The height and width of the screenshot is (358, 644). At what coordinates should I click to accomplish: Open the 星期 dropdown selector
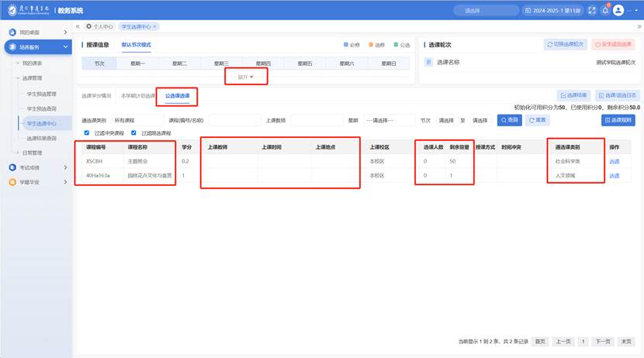point(389,120)
